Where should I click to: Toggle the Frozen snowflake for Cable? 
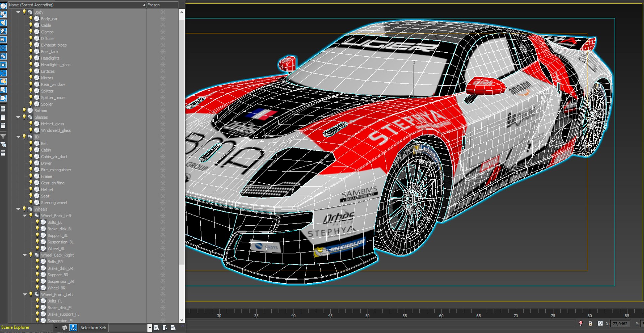pyautogui.click(x=163, y=25)
